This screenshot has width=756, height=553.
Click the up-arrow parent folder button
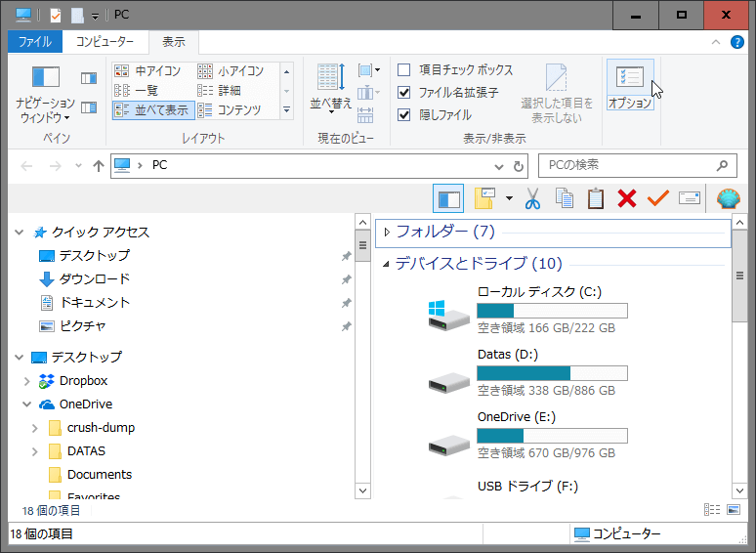98,166
